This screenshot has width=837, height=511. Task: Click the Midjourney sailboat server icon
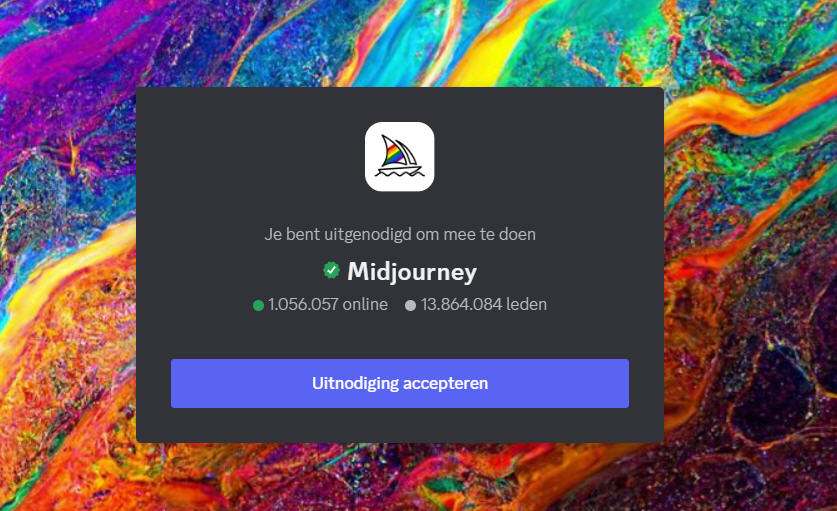pyautogui.click(x=399, y=156)
